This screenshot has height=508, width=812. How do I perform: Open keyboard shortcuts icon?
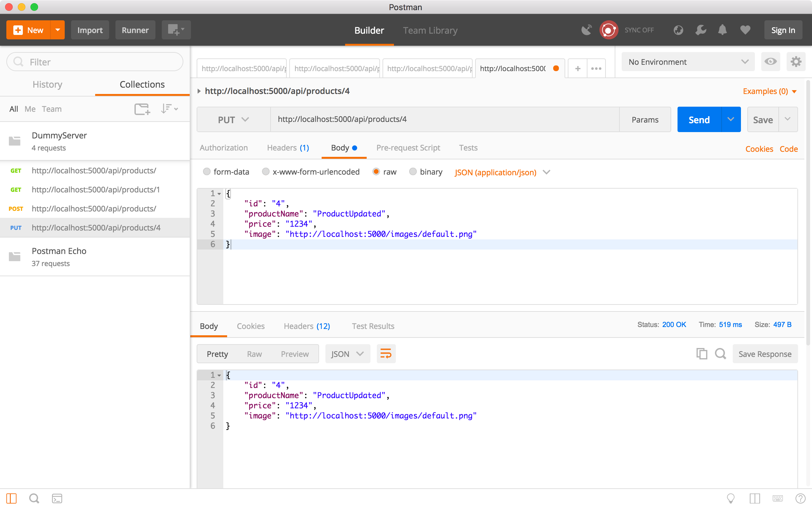tap(777, 498)
